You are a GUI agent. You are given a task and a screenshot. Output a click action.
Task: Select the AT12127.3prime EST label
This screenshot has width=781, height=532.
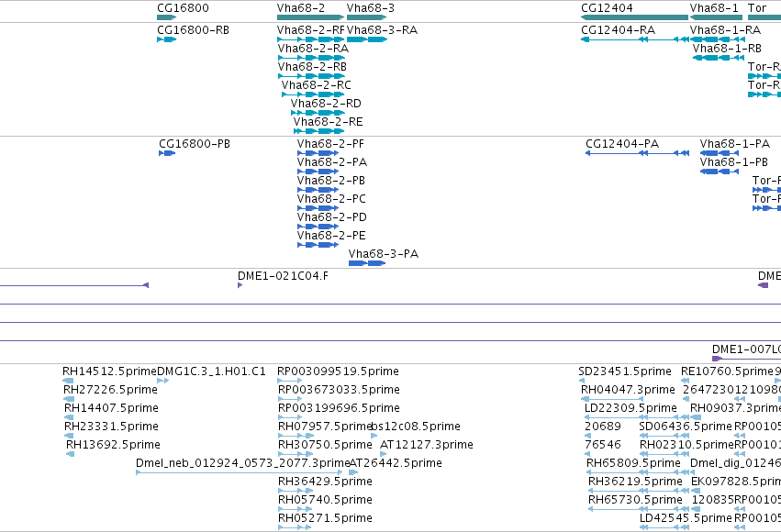coord(427,445)
